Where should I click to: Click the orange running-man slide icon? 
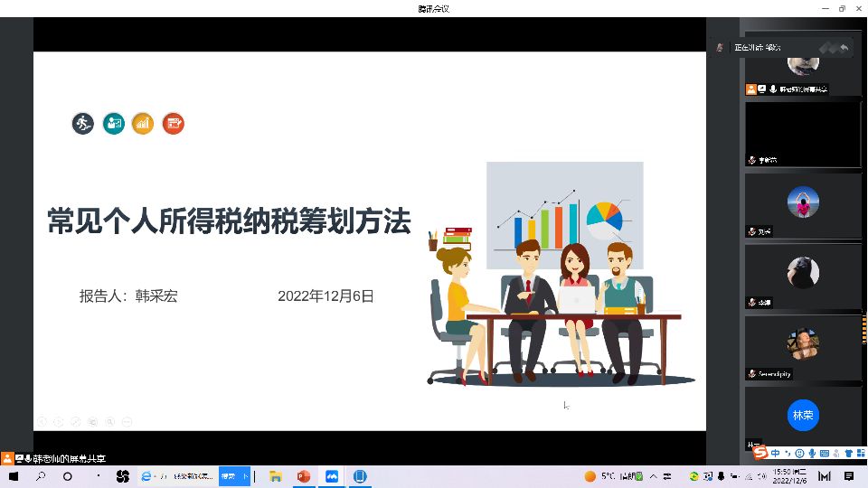pyautogui.click(x=83, y=124)
